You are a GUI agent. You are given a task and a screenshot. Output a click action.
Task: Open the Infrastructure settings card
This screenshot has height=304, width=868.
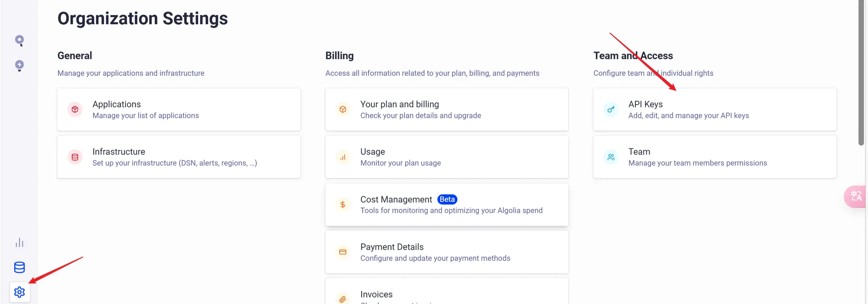pyautogui.click(x=179, y=157)
